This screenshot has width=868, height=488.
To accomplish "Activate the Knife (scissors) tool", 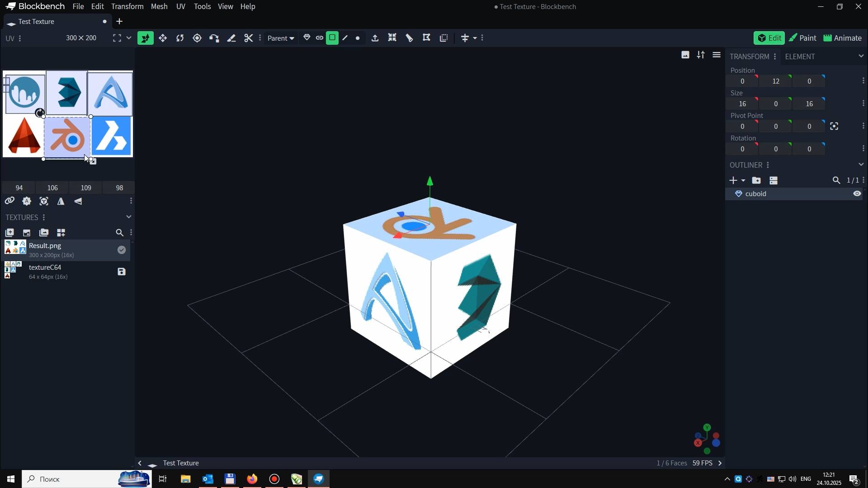I will (248, 38).
